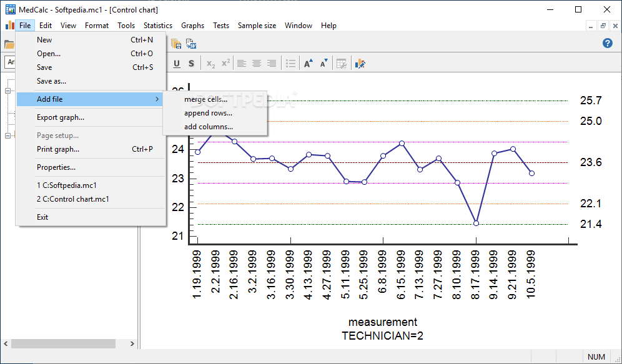The image size is (622, 364).
Task: Click the 21.4 lower limit label
Action: coord(591,224)
